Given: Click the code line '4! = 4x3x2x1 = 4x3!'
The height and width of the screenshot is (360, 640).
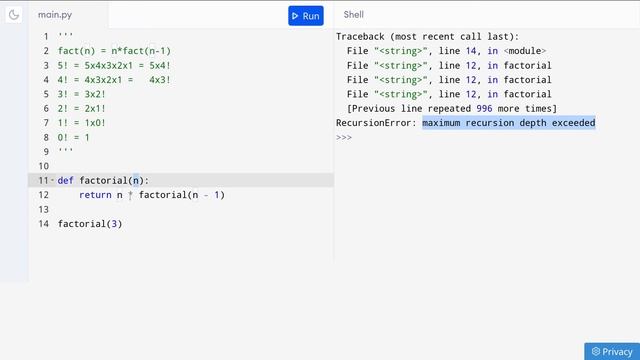Looking at the screenshot, I should [114, 80].
